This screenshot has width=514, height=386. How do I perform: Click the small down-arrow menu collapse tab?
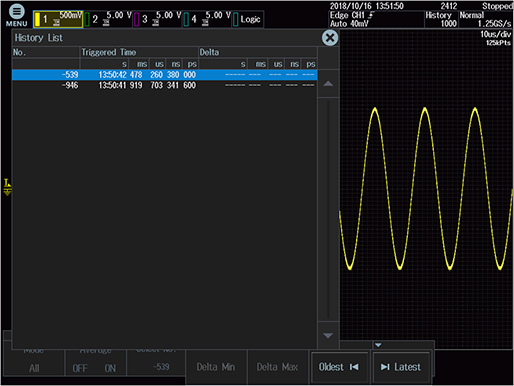378,345
